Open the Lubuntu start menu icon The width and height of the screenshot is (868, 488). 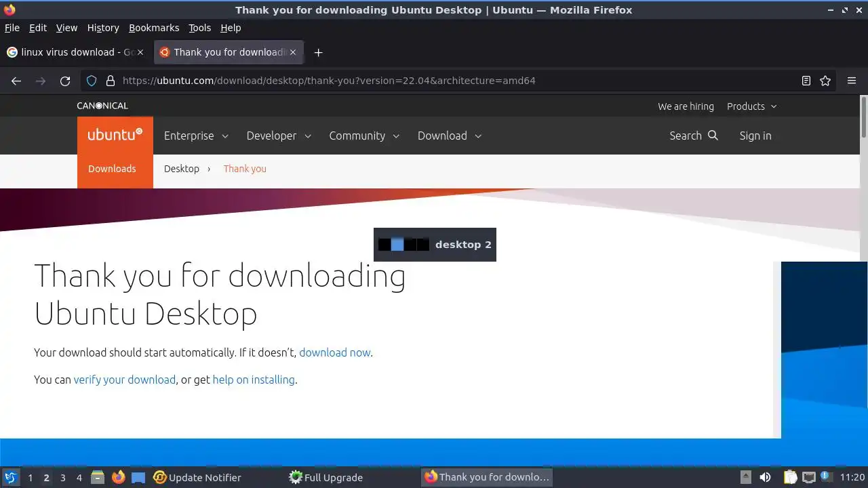(11, 477)
